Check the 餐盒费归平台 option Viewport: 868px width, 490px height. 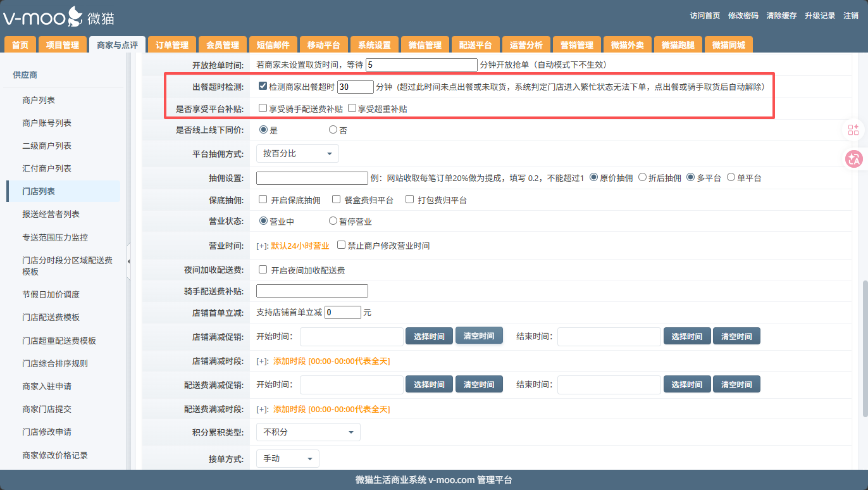(336, 200)
